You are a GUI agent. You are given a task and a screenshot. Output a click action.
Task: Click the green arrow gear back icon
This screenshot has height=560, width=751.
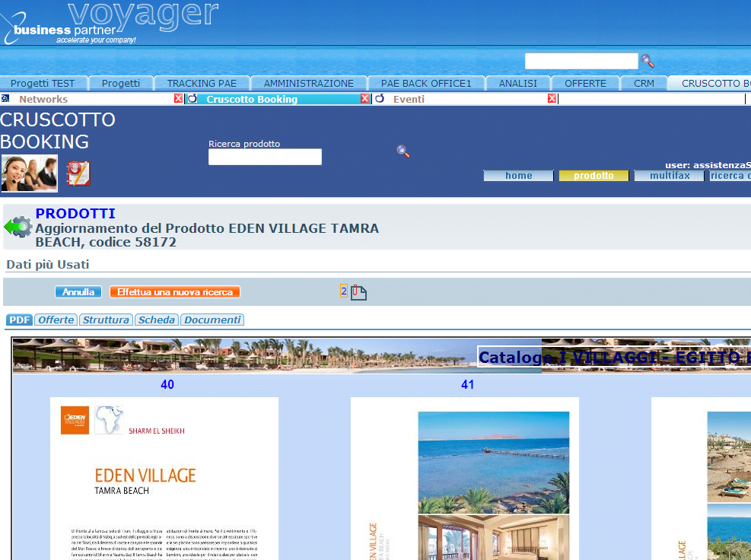point(18,226)
